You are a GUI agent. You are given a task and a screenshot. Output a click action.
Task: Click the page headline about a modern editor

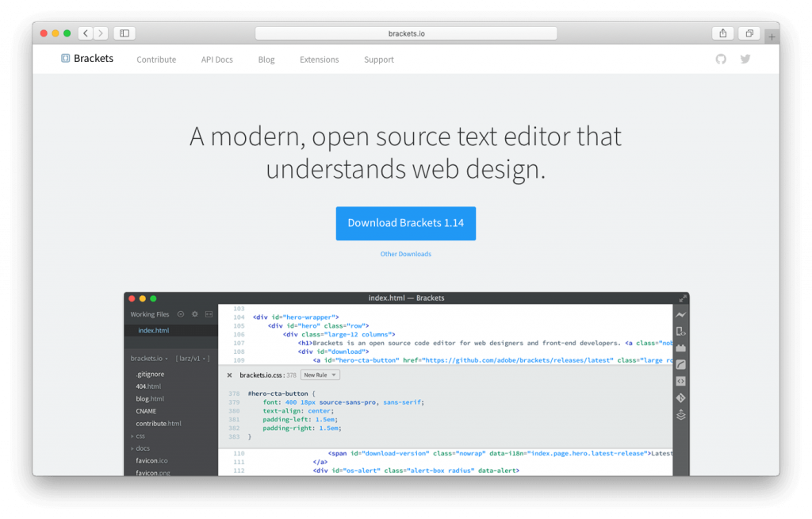405,152
